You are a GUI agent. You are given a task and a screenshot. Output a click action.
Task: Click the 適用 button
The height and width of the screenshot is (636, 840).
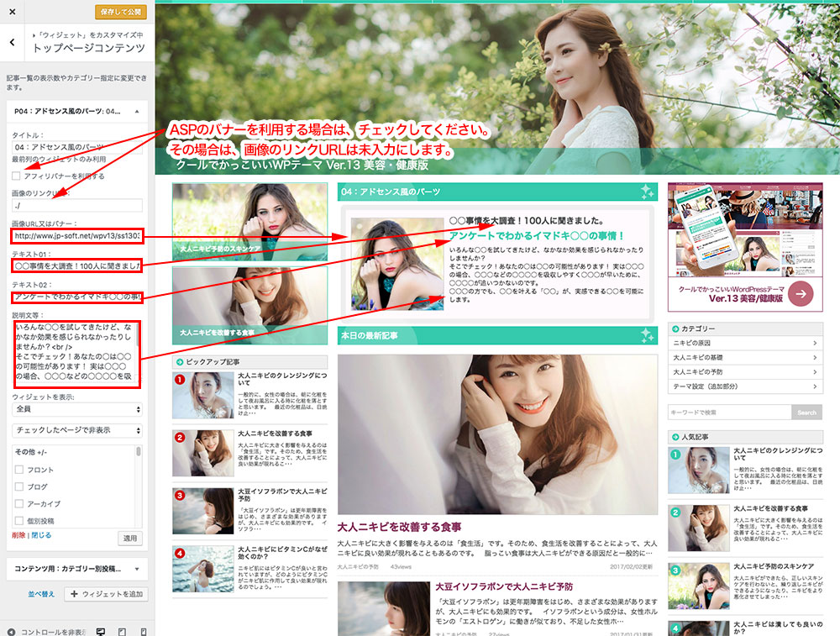tap(130, 538)
